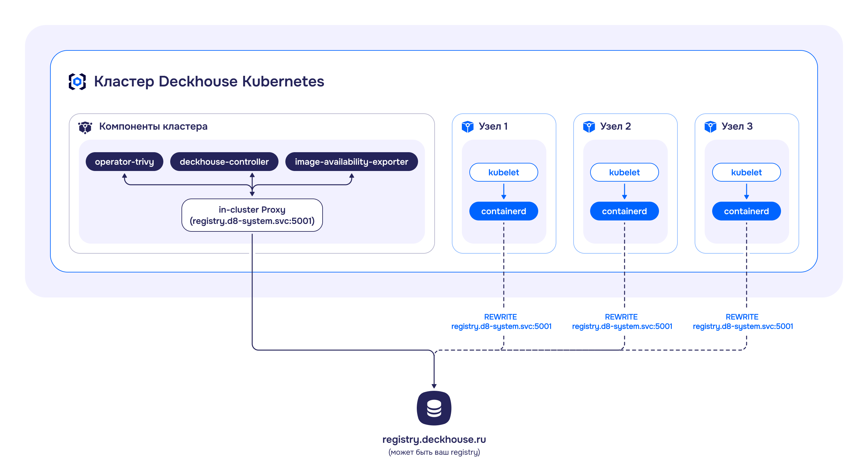The image size is (868, 476).
Task: Click REWRITE label under Узел 3
Action: point(742,317)
